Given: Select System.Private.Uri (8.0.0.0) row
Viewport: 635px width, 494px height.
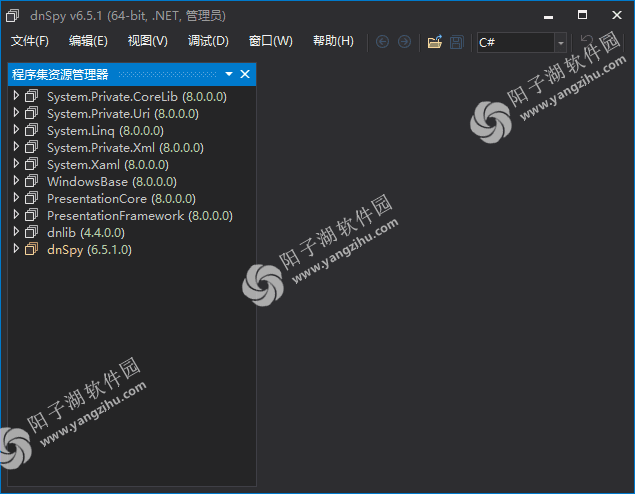Looking at the screenshot, I should (x=132, y=113).
